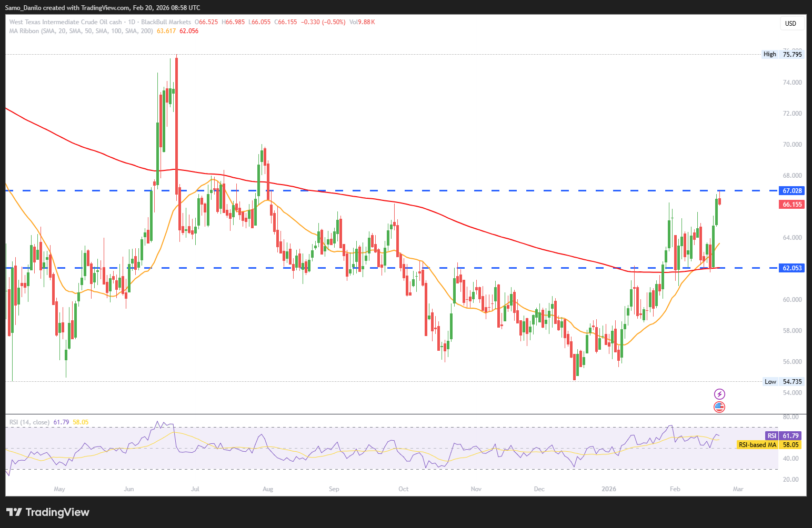Click the Low 54.735 price marker
Viewport: 812px width, 528px height.
(x=783, y=382)
